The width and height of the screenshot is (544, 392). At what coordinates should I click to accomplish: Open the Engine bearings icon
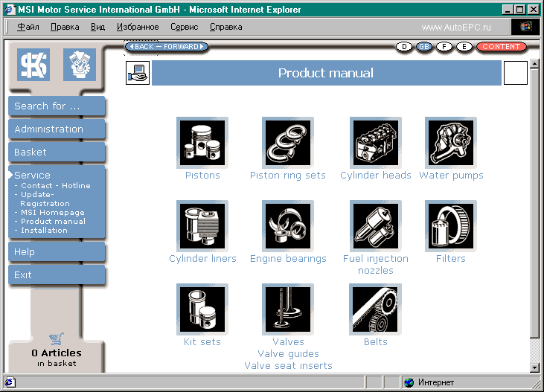click(x=288, y=226)
